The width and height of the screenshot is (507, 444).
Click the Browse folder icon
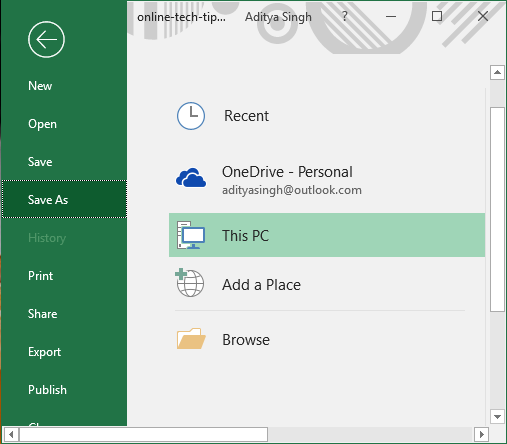click(191, 338)
